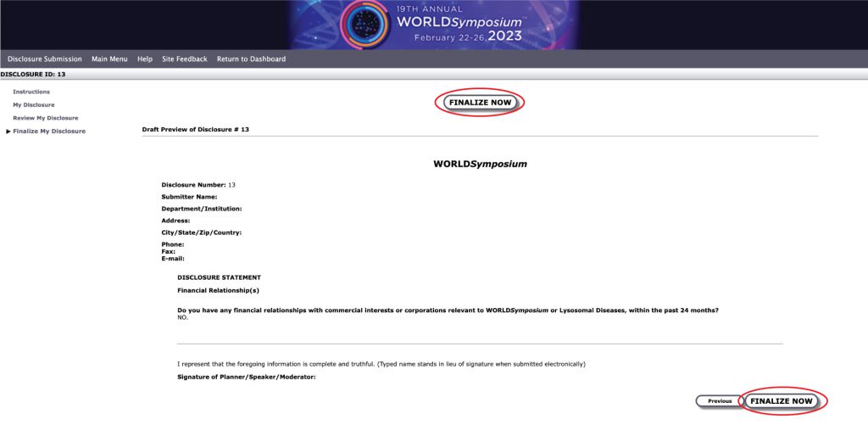Screen dimensions: 868x425
Task: Click the Disclosure Number: 13 line
Action: coord(198,185)
